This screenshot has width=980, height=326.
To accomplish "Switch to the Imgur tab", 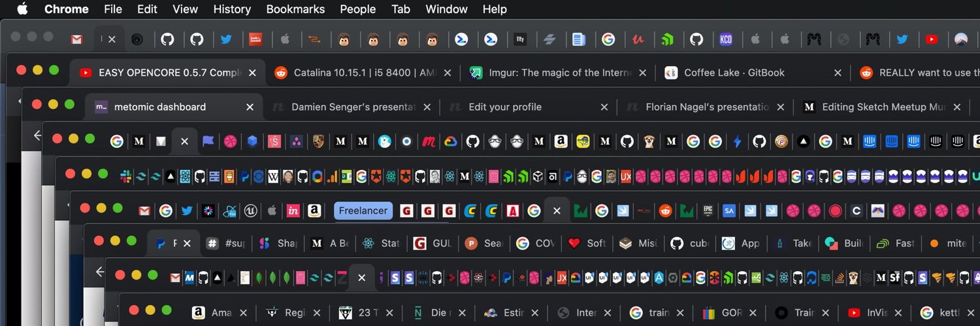I will coord(559,73).
